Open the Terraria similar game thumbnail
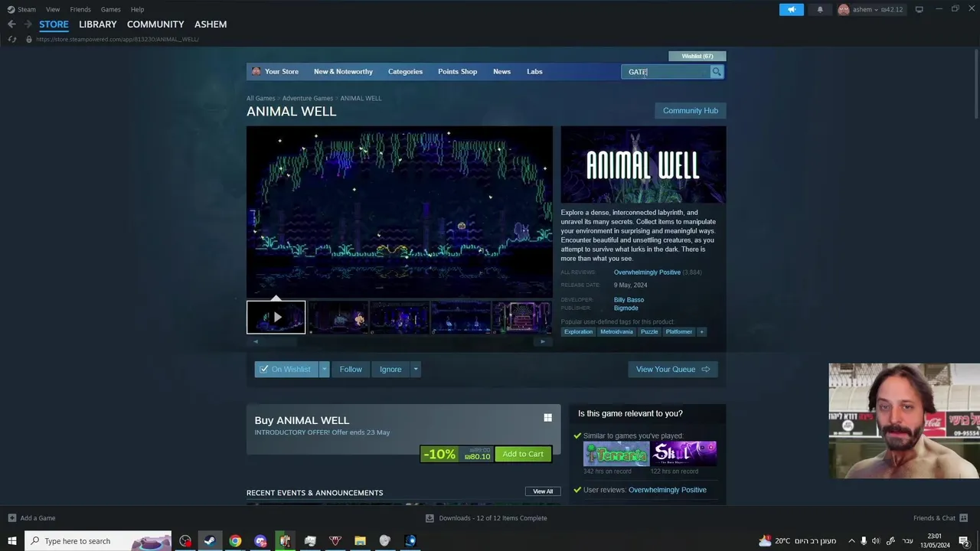 [x=616, y=454]
